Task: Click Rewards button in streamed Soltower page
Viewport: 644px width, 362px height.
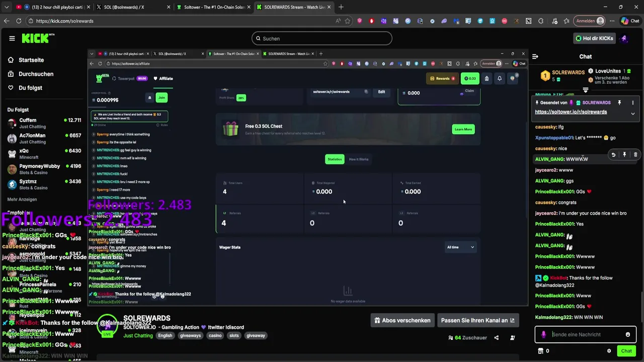Action: [x=442, y=78]
